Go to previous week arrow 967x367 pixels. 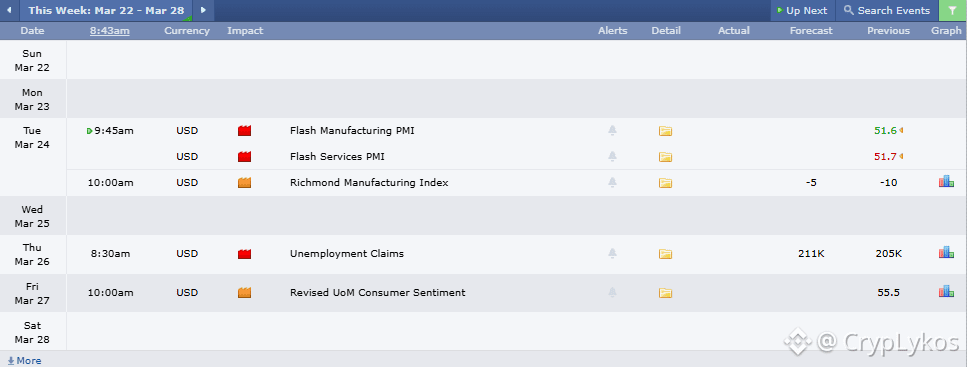(x=9, y=10)
